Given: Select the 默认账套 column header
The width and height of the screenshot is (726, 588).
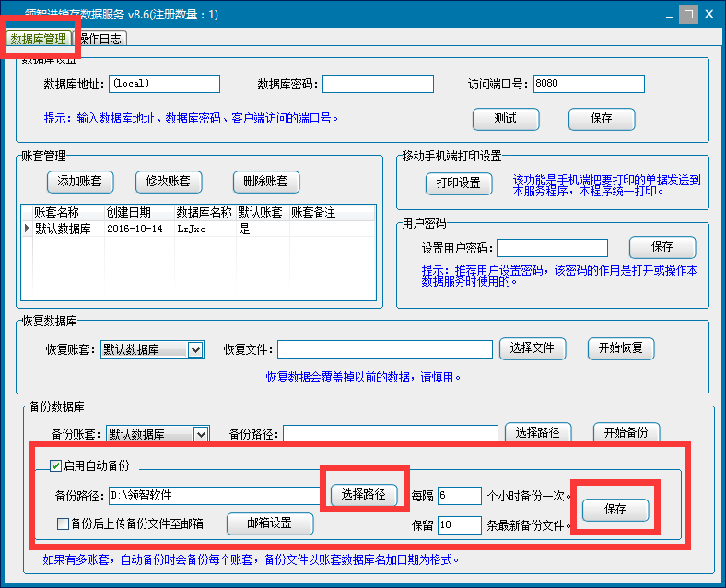Looking at the screenshot, I should (x=263, y=213).
